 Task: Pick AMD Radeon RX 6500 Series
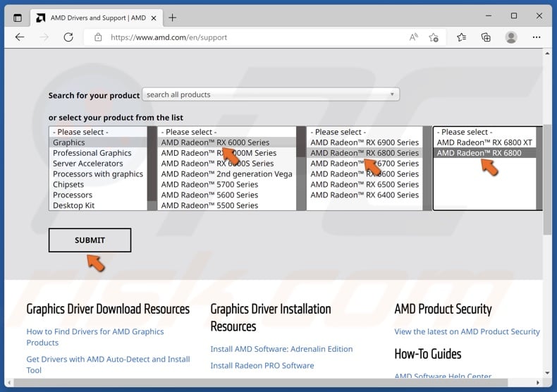point(365,185)
